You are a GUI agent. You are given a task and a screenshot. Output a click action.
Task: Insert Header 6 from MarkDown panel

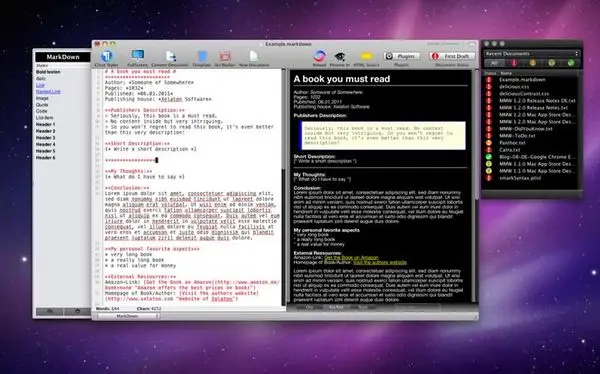(x=46, y=157)
